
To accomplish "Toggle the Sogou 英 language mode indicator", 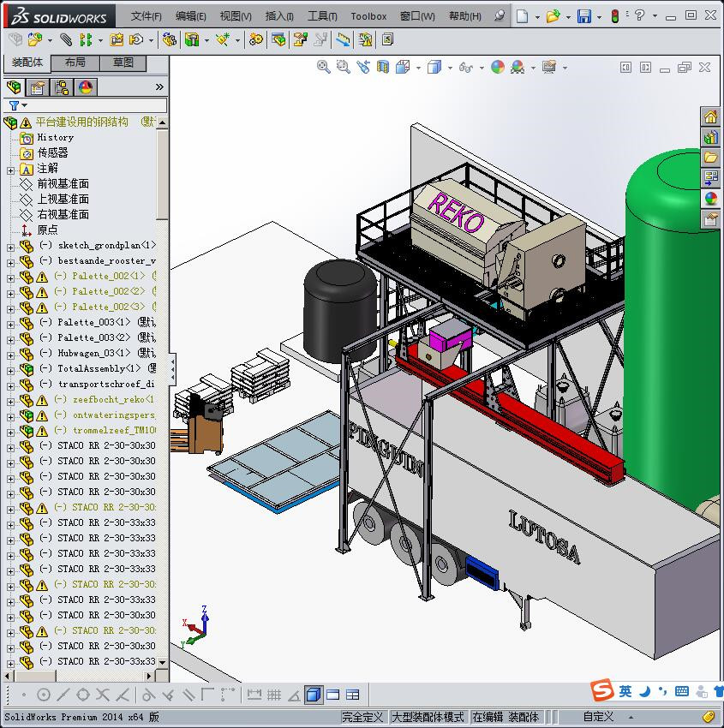I will pos(625,692).
